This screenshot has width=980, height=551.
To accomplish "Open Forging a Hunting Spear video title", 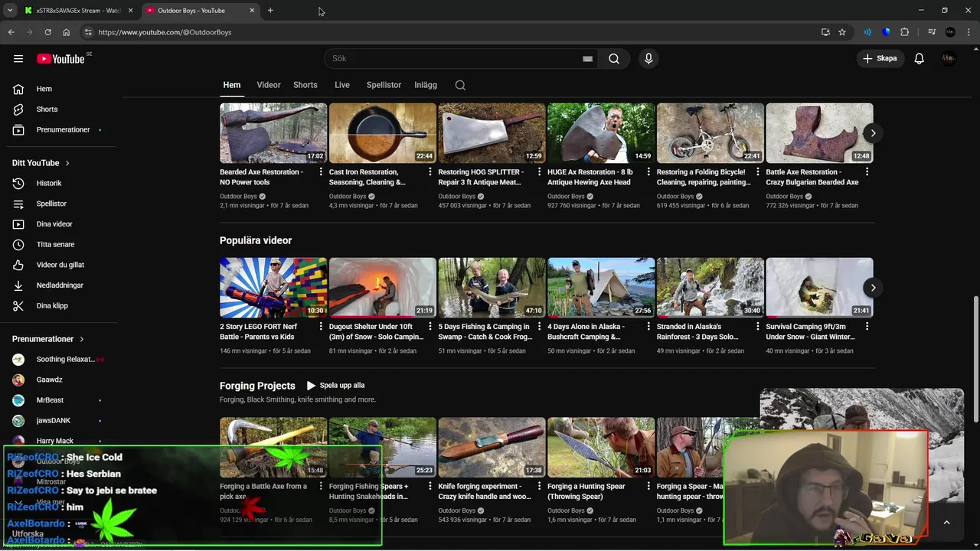I will (586, 491).
